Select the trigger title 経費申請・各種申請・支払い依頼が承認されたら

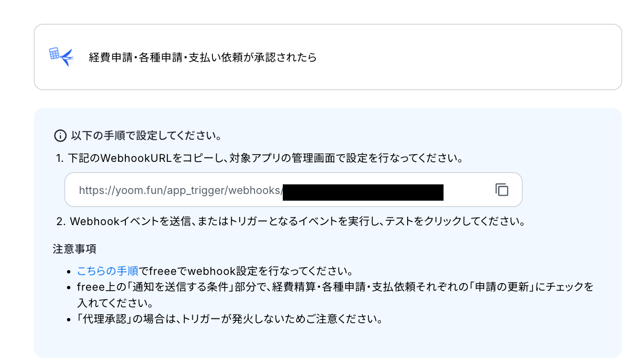coord(203,57)
